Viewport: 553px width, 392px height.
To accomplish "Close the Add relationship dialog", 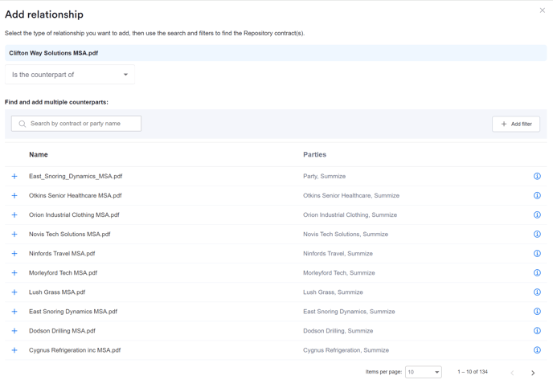I will (x=543, y=10).
